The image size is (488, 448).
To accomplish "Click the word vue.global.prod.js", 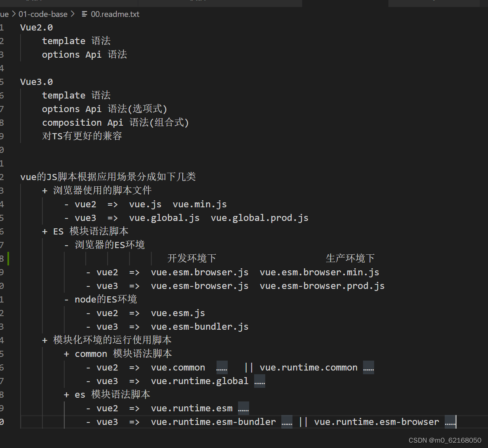I will (259, 218).
